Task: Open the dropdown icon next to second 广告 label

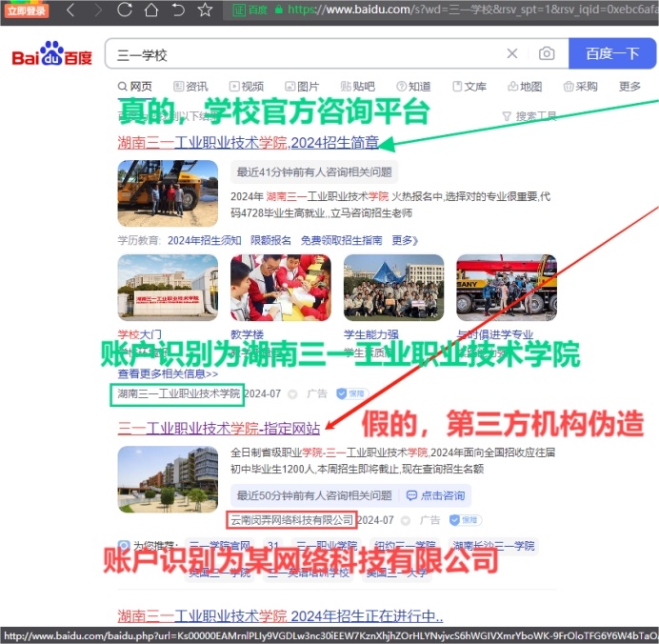Action: click(406, 521)
